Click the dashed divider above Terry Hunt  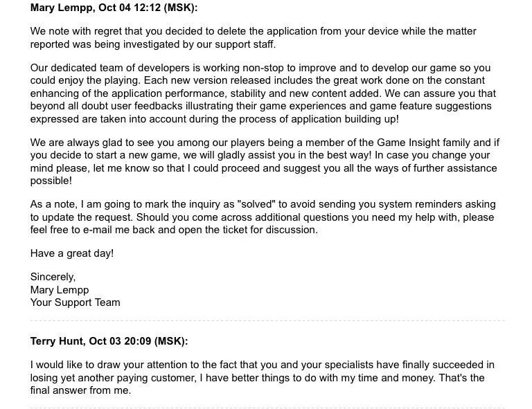click(267, 321)
